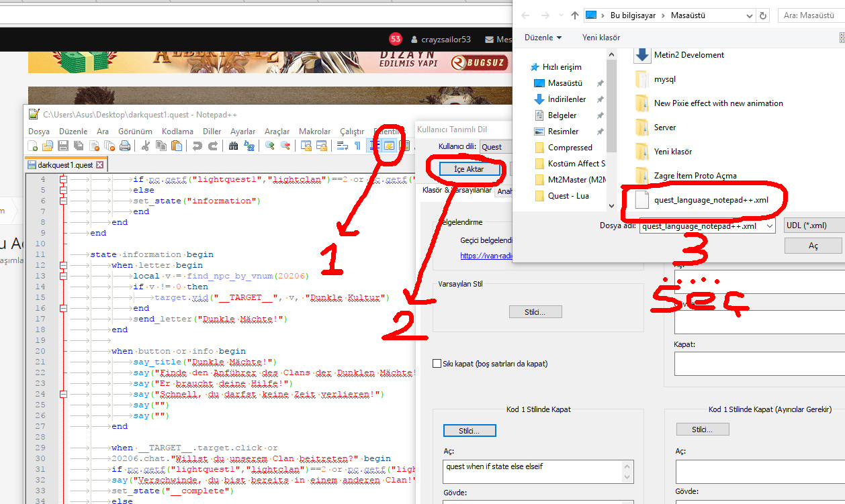
Task: Collapse the fold marker on line 4
Action: pyautogui.click(x=63, y=179)
